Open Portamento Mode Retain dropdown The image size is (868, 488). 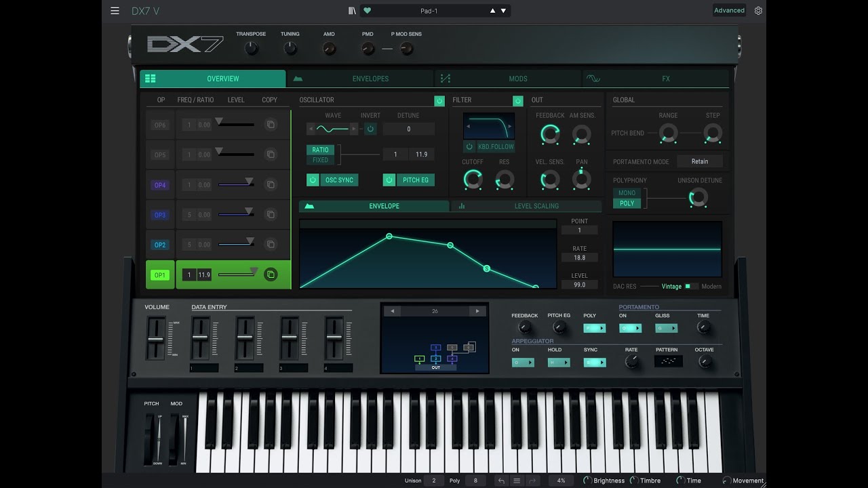[700, 161]
